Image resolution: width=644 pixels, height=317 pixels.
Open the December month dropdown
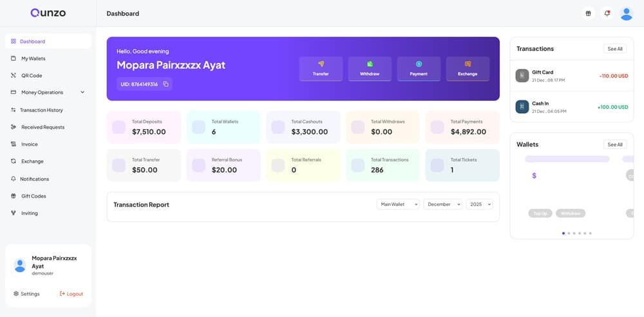(x=442, y=204)
